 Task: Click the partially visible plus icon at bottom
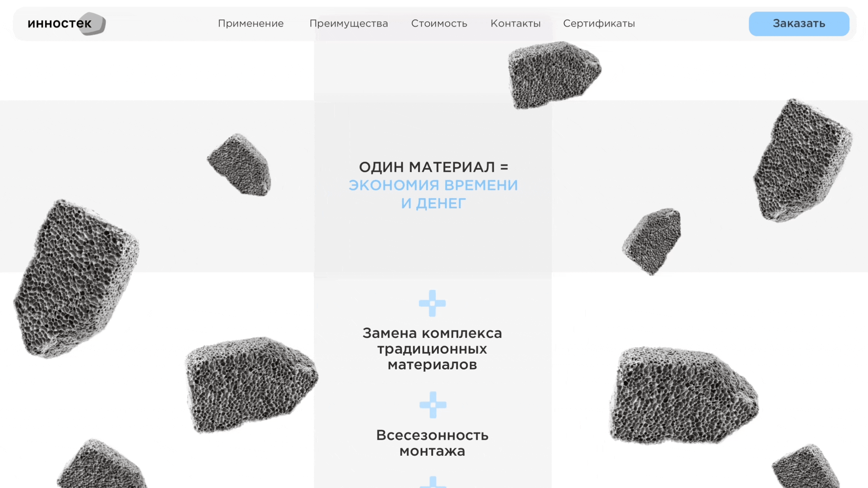click(433, 482)
